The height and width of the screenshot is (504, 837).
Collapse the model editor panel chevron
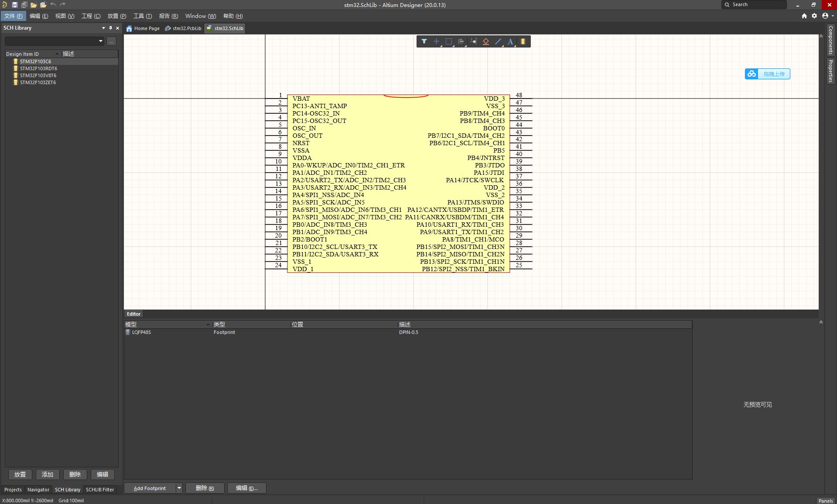pos(821,322)
